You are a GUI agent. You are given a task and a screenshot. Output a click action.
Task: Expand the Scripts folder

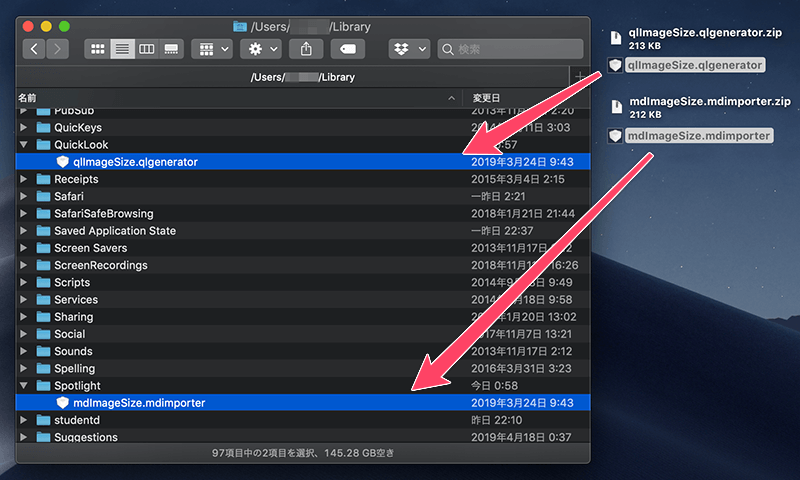point(23,282)
